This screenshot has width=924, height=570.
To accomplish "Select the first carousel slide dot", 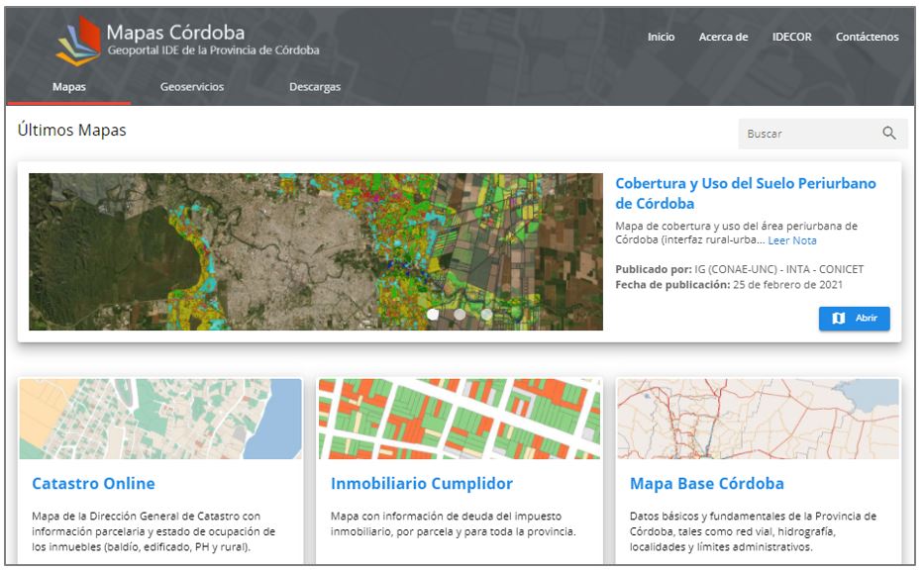I will coord(433,315).
